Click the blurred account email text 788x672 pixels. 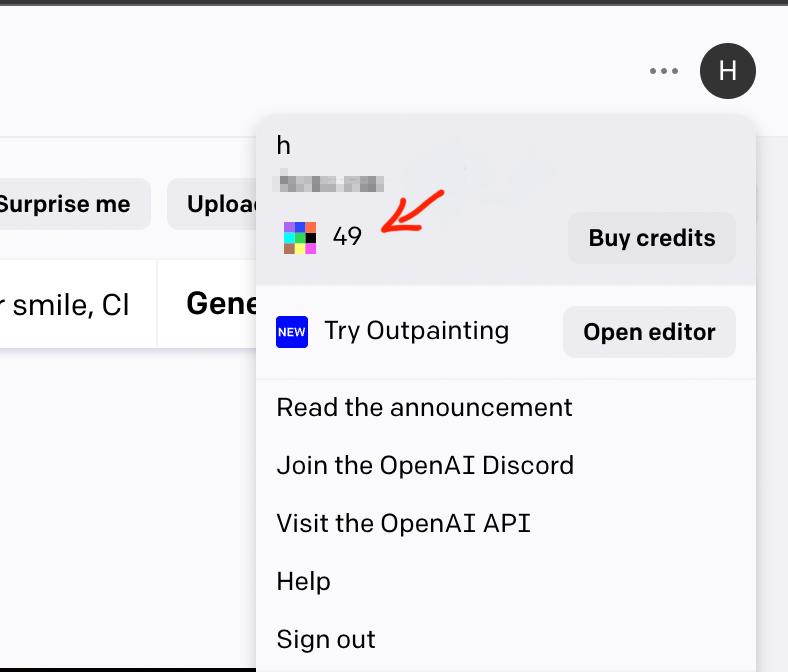[331, 183]
